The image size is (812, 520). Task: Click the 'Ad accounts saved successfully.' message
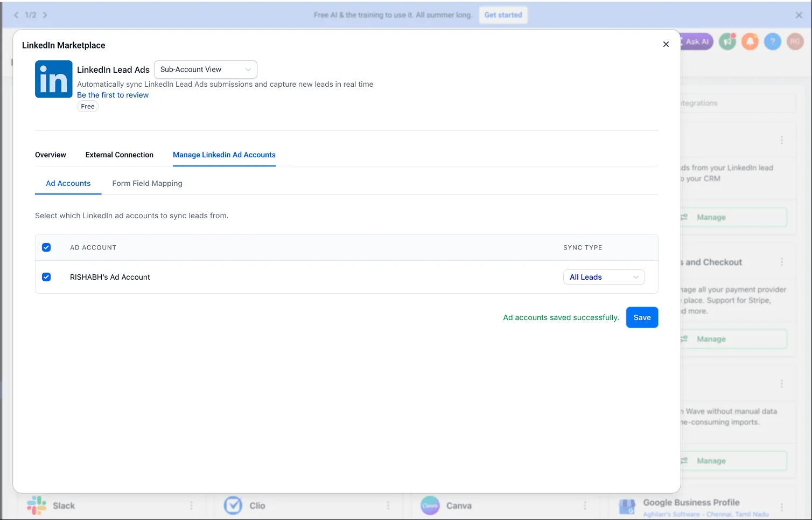click(561, 317)
